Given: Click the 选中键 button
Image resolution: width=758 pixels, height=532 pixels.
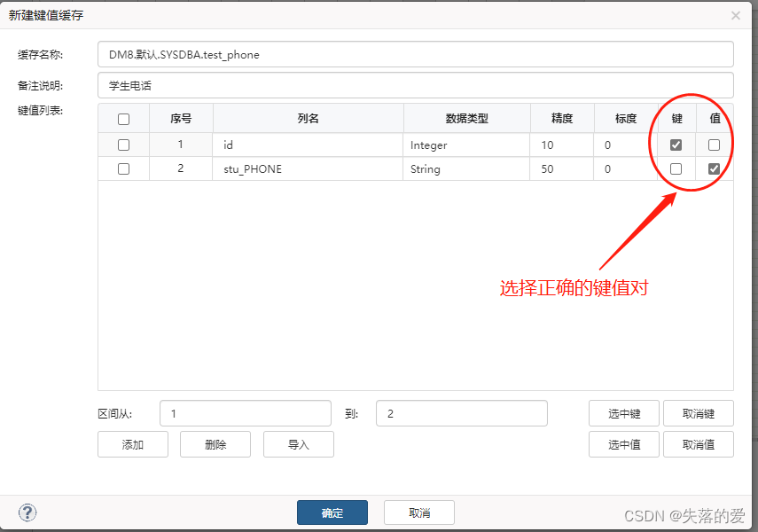Looking at the screenshot, I should coord(624,413).
